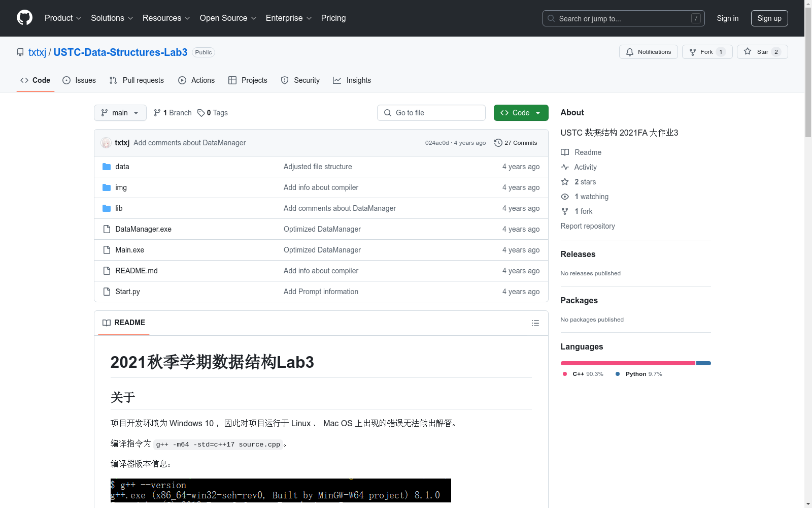Click the fork icon next to 1 fork

click(565, 211)
